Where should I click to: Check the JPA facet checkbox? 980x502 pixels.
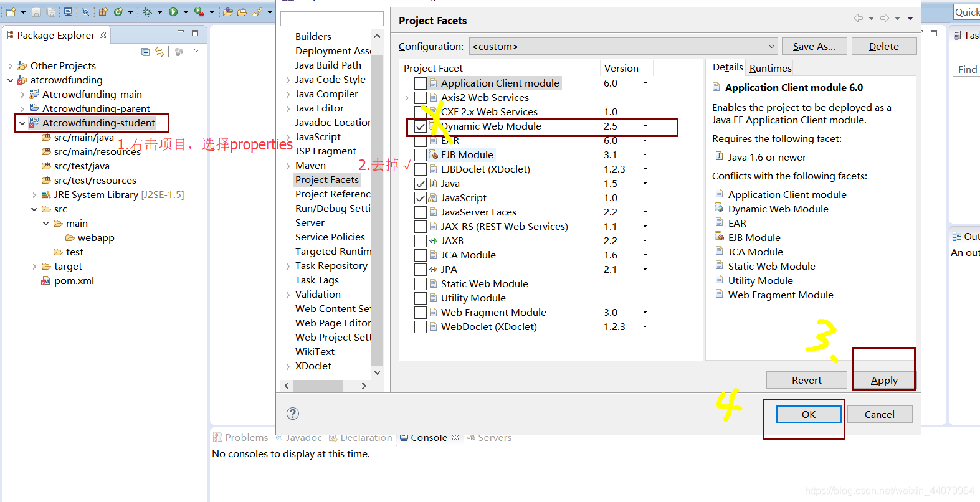(x=421, y=270)
